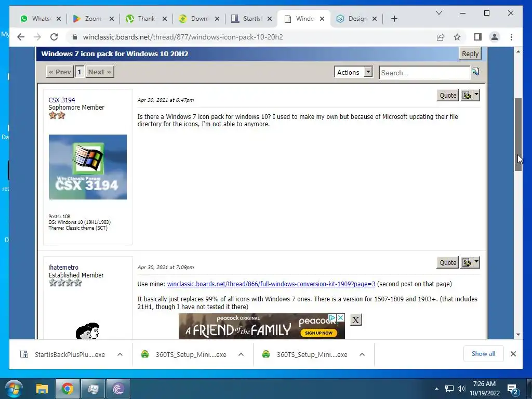Open the notification center
The height and width of the screenshot is (399, 532).
513,389
